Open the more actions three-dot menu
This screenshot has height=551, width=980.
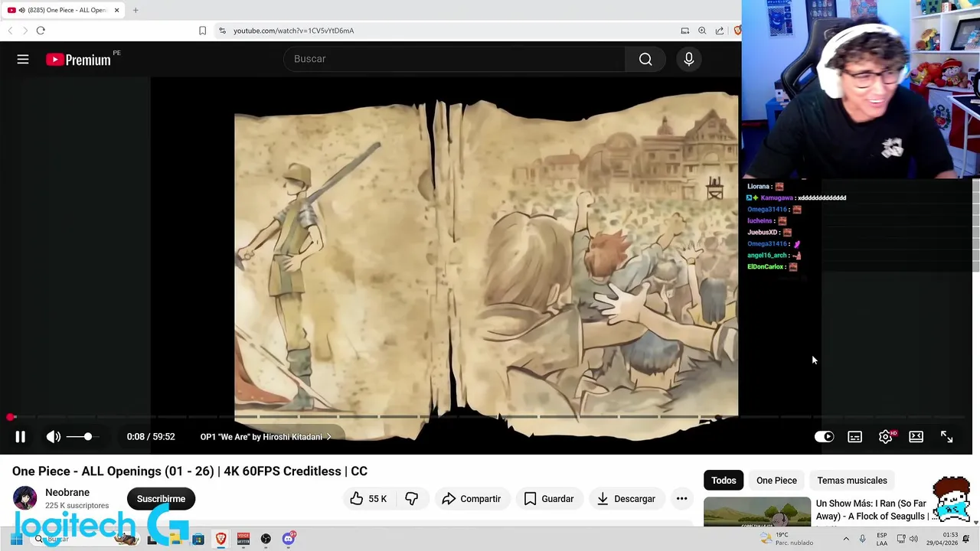pyautogui.click(x=681, y=498)
